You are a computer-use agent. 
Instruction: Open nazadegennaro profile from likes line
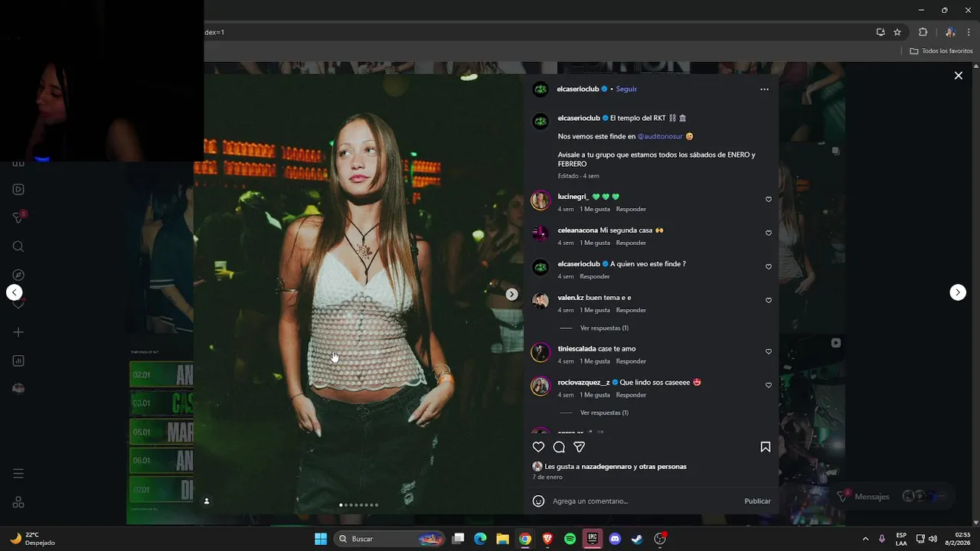(606, 467)
